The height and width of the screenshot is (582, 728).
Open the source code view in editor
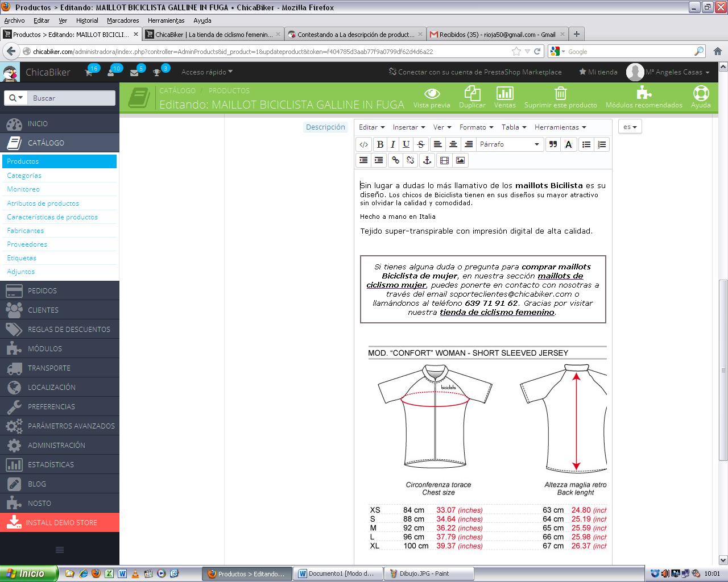(364, 144)
